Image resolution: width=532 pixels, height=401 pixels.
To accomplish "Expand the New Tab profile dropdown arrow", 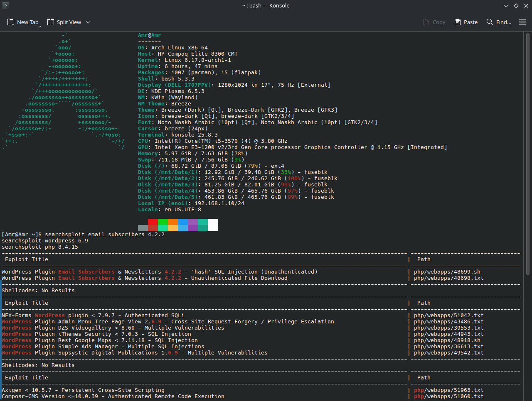I will [39, 26].
